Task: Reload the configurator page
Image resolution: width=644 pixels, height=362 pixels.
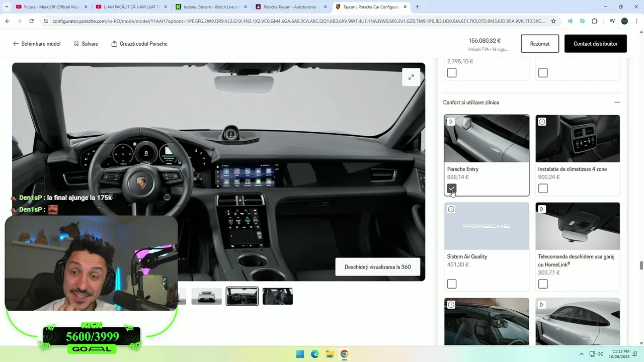Action: tap(31, 21)
